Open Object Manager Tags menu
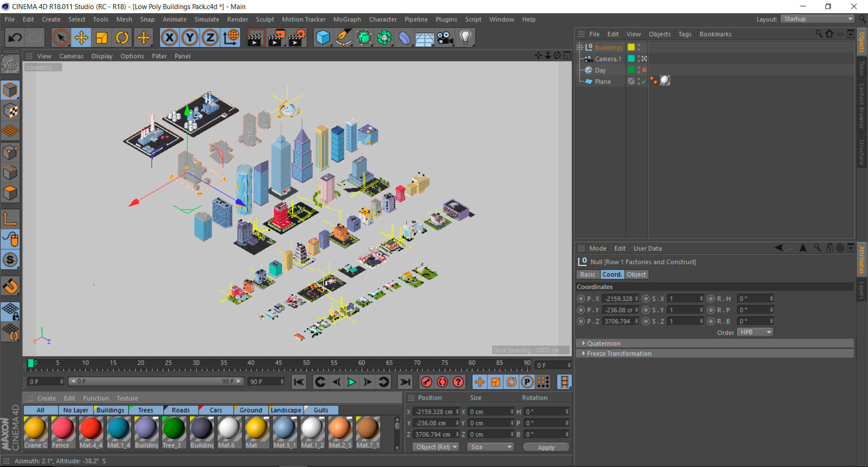Viewport: 868px width, 467px height. point(685,34)
